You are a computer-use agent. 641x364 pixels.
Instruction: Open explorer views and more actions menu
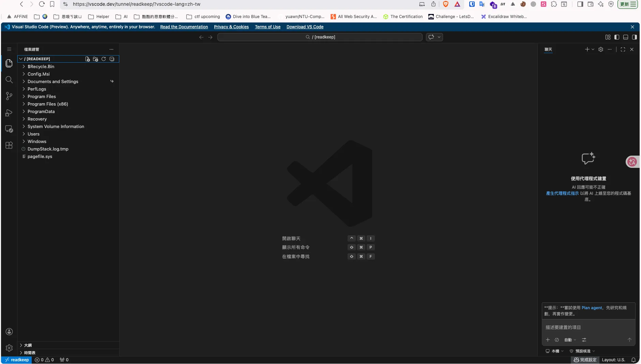[111, 49]
